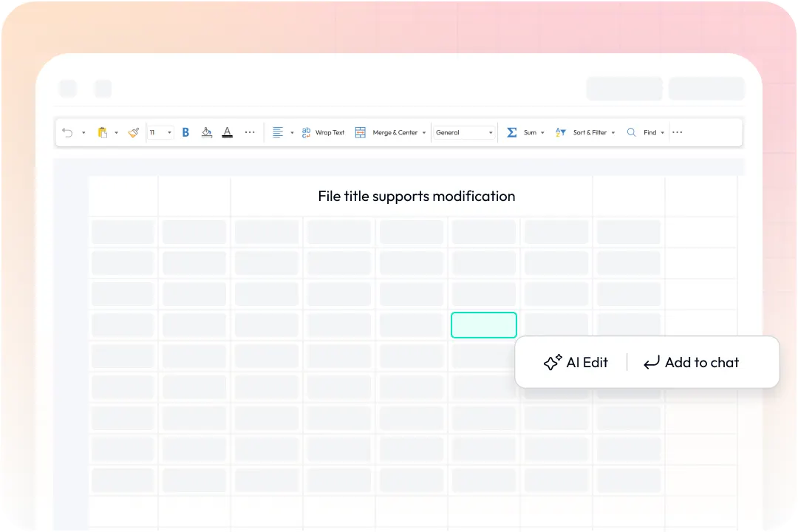Toggle Wrap Text on
The image size is (798, 532).
(x=323, y=133)
